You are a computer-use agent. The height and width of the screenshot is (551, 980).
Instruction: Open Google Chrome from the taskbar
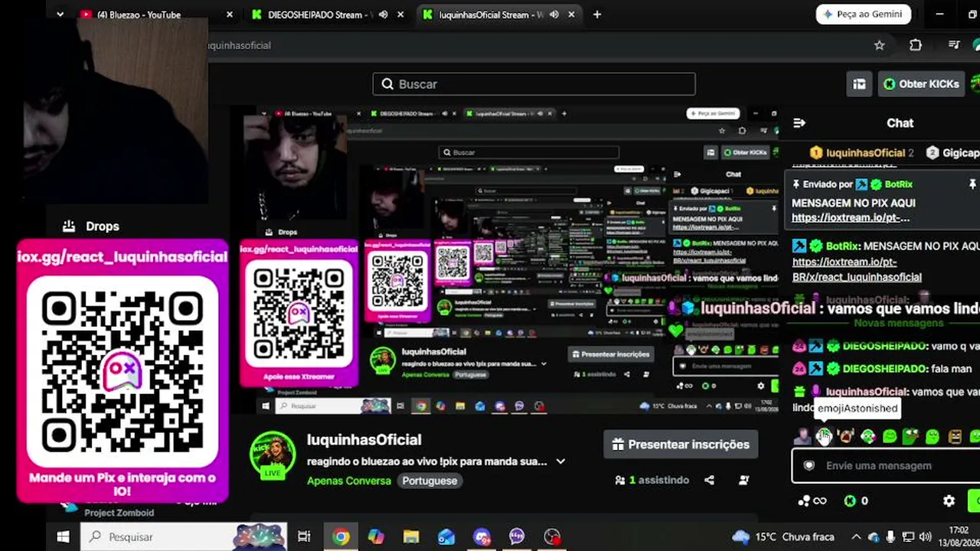tap(341, 537)
